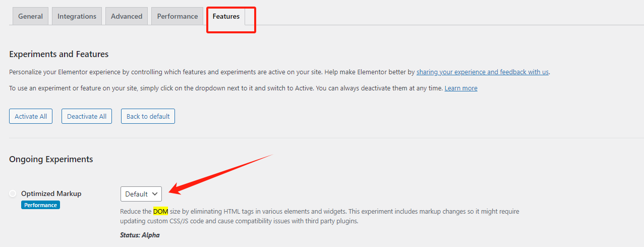
Task: Click the Optimized Markup experiment title
Action: coord(51,193)
